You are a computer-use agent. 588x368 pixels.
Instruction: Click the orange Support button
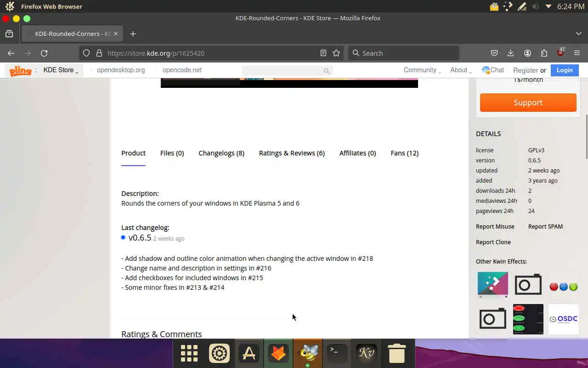(x=528, y=103)
